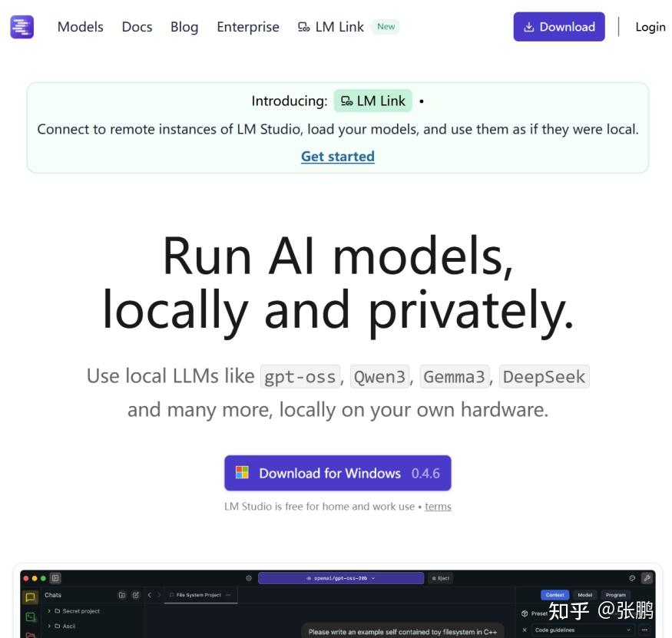The height and width of the screenshot is (638, 672).
Task: Select the green terminal sidebar icon
Action: [31, 617]
